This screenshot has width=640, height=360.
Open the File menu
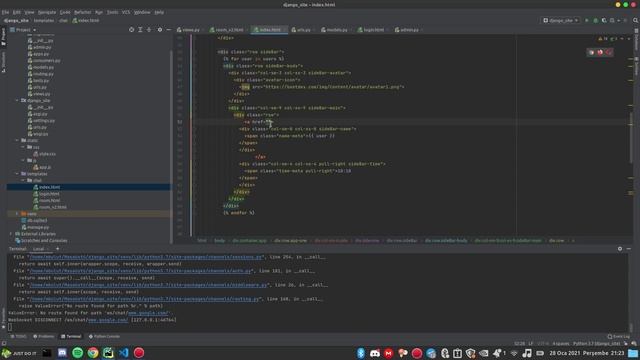pos(5,12)
